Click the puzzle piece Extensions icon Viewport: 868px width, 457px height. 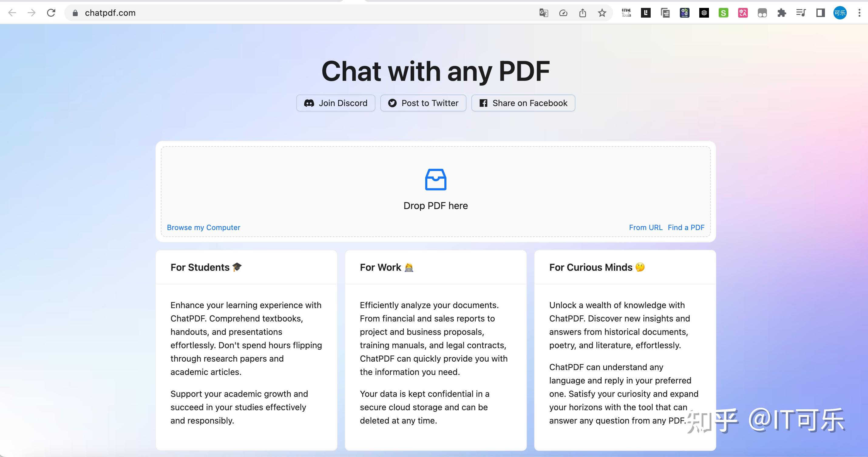pos(782,13)
